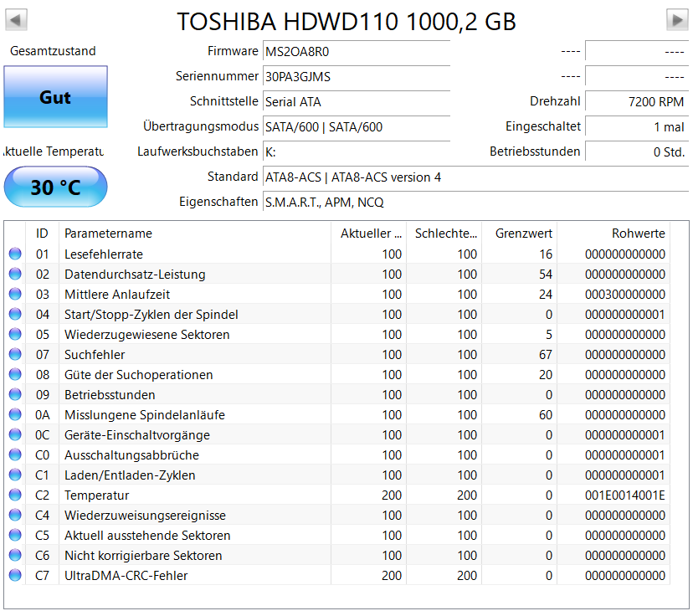Screen dimensions: 693x616
Task: Select the Suchfehler parameter name
Action: coord(95,354)
